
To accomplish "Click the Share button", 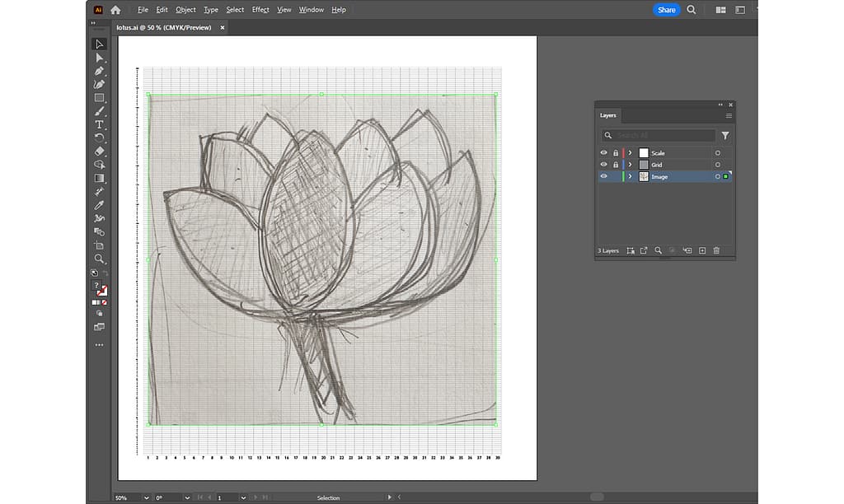I will pos(666,10).
